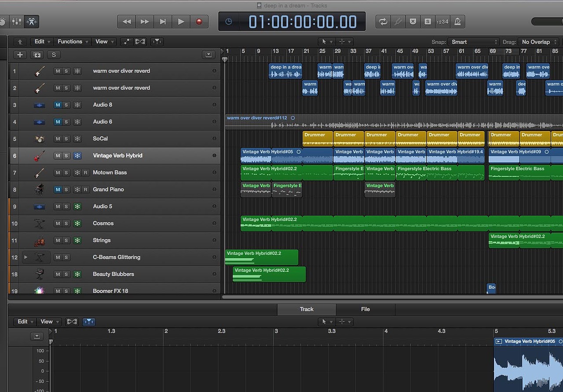Enable Flex in the Tracks area menu bar
Screen dimensions: 563x392
click(140, 42)
